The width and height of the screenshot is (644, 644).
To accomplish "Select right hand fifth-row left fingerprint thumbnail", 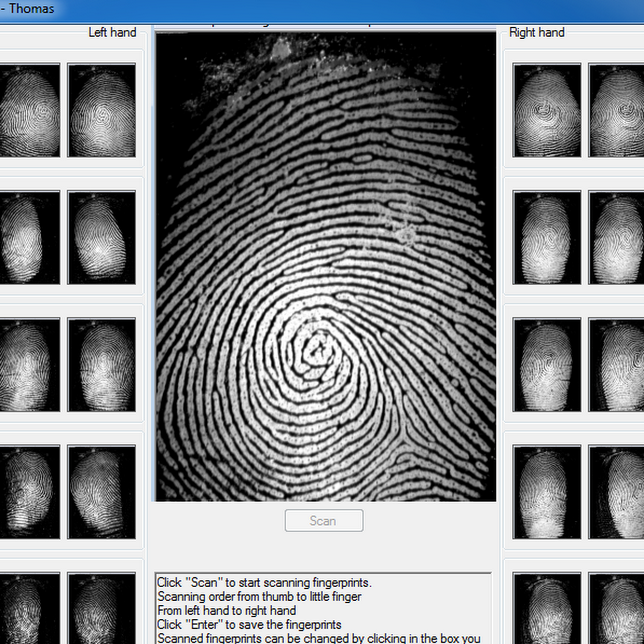I will tap(547, 609).
